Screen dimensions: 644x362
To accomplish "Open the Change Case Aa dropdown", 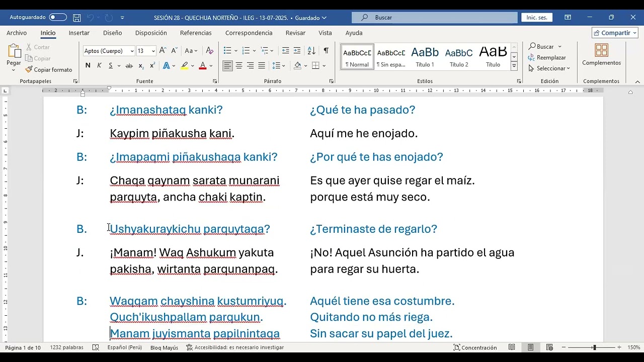I will click(191, 51).
